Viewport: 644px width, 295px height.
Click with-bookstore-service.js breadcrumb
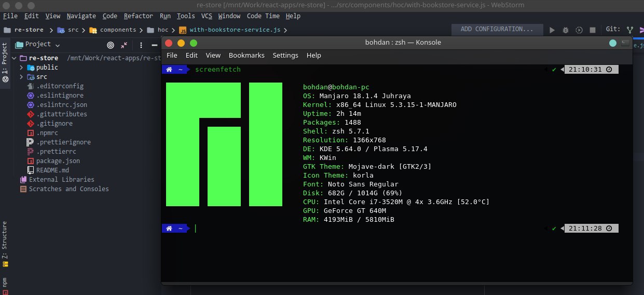pos(230,30)
